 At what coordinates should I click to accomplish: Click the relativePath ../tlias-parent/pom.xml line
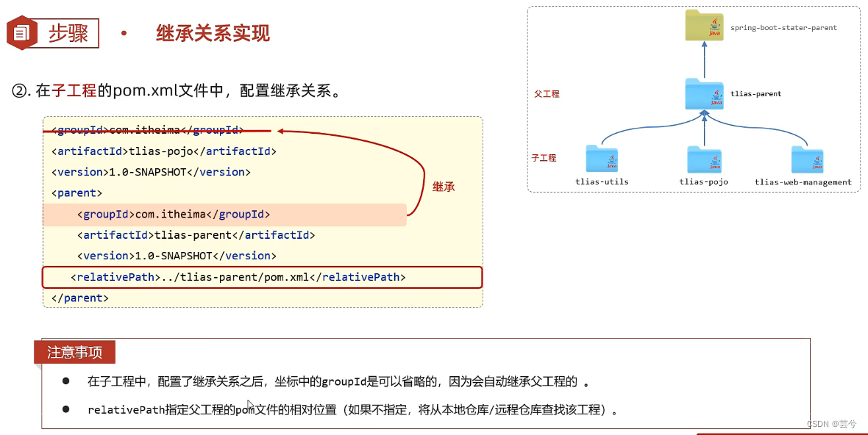(263, 278)
